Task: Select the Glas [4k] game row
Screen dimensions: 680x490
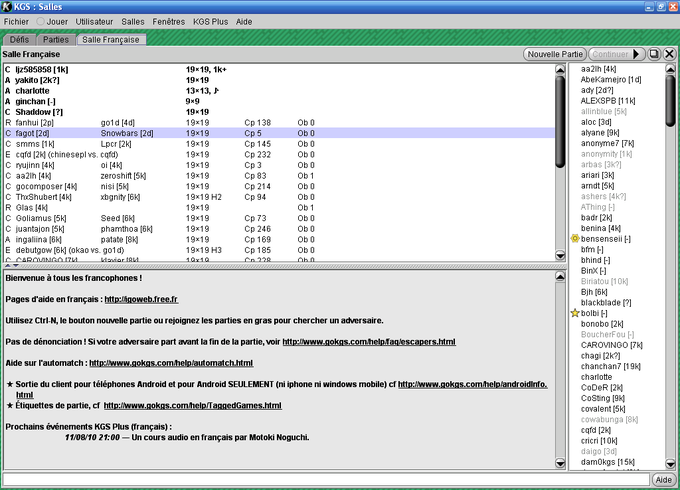Action: click(279, 208)
